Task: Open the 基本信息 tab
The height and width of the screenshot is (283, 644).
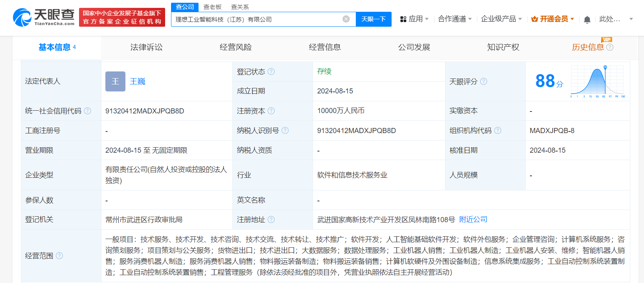Action: (x=57, y=47)
